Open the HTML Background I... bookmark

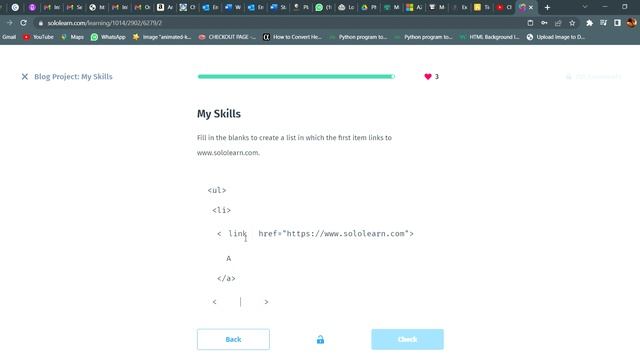(x=489, y=37)
